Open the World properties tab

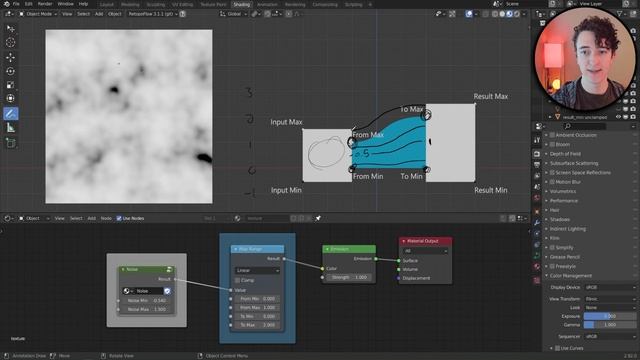(x=537, y=198)
